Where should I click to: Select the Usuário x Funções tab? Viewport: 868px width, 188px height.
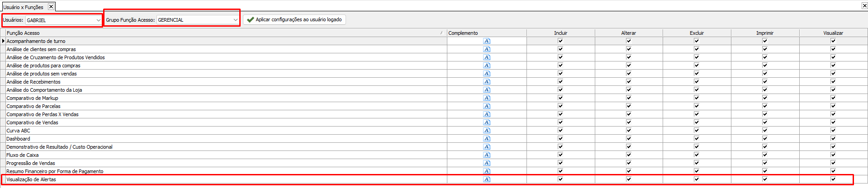click(x=24, y=7)
